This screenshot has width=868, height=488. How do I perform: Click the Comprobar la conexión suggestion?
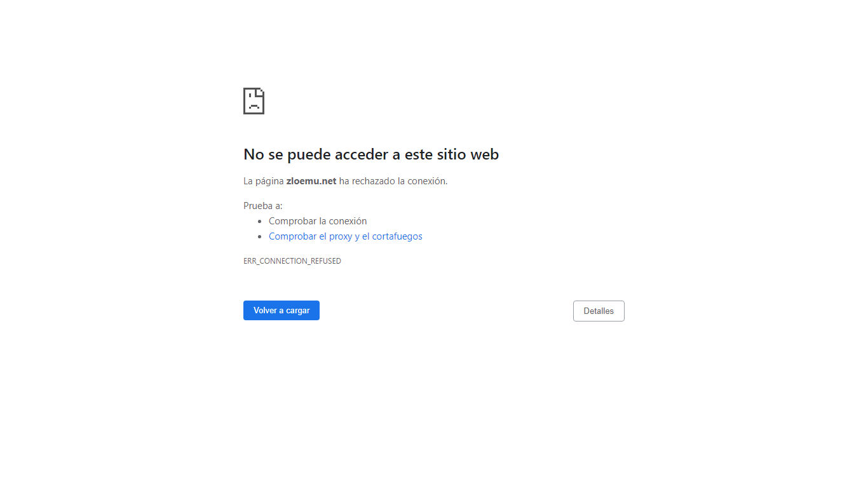[318, 221]
